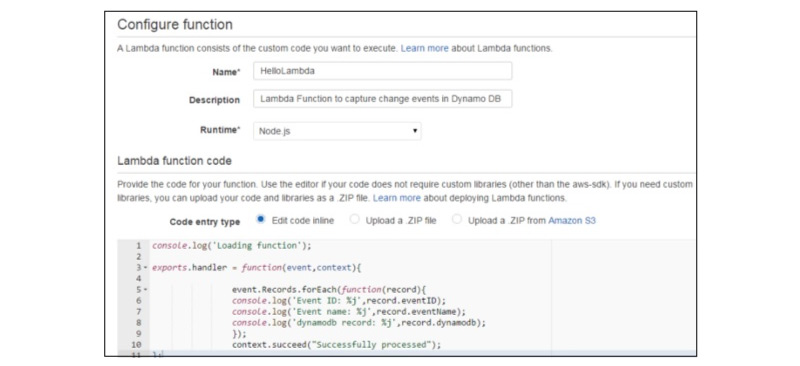Open Learn more about deploying Lambda functions

[397, 198]
